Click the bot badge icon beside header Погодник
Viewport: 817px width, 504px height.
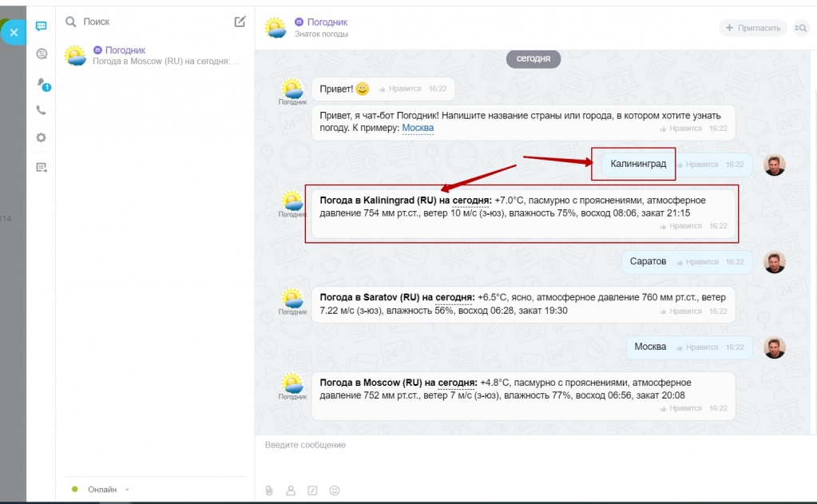(x=299, y=22)
